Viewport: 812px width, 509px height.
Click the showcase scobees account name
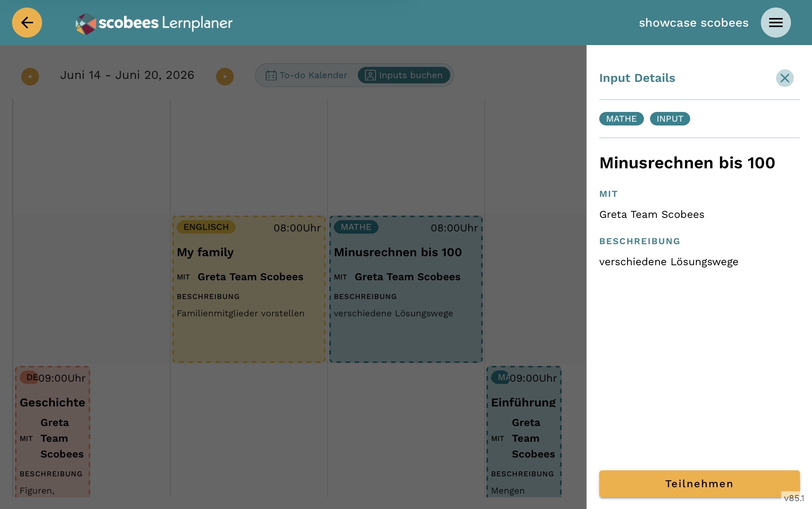pos(694,23)
